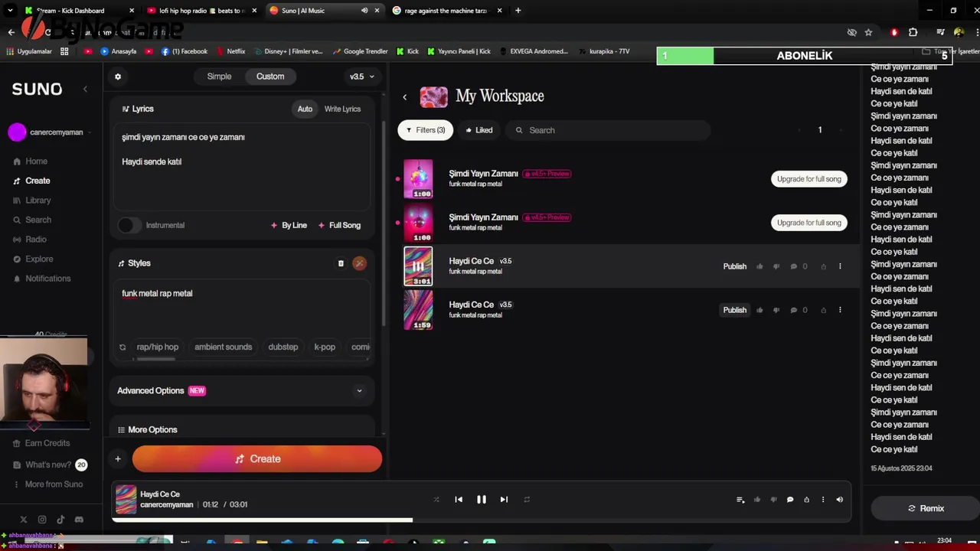Add the rap/hip hop style tag
The image size is (980, 551).
coord(158,347)
